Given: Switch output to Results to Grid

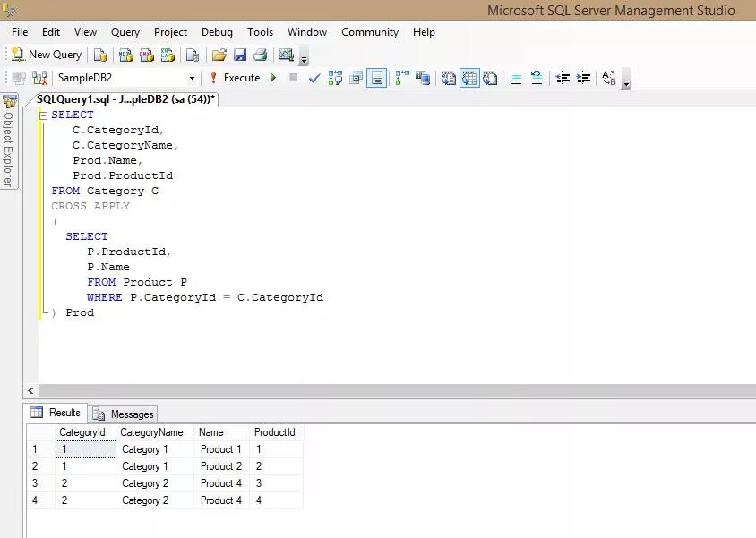Looking at the screenshot, I should [x=469, y=78].
